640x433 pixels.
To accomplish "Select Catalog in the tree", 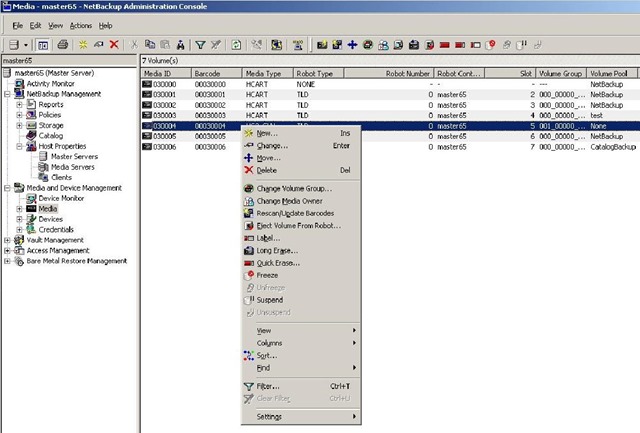I will pyautogui.click(x=51, y=135).
